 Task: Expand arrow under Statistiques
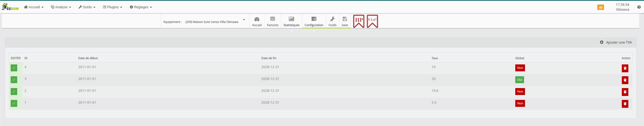[x=291, y=31]
